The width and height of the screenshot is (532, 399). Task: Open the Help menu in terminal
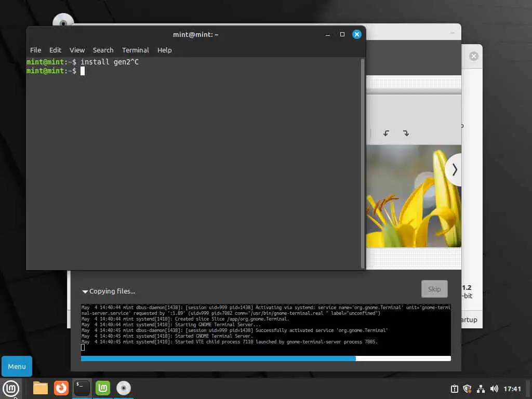coord(165,50)
